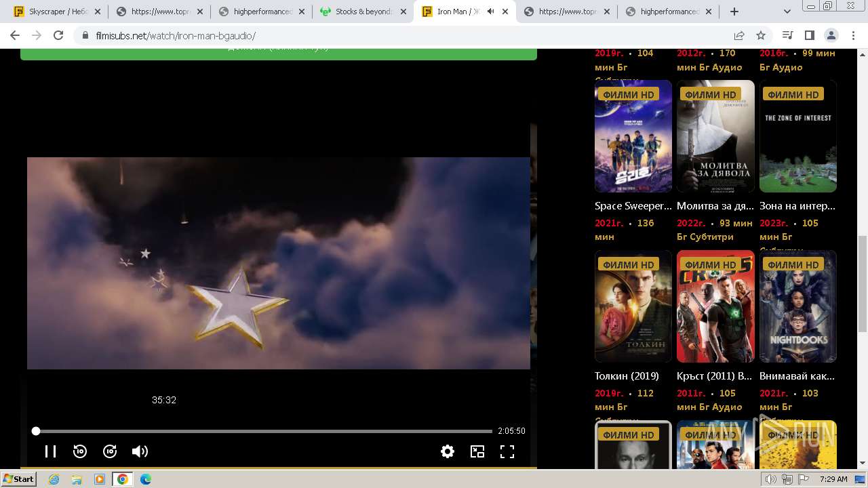Open Chrome three-dot menu
Image resolution: width=868 pixels, height=488 pixels.
(x=852, y=35)
